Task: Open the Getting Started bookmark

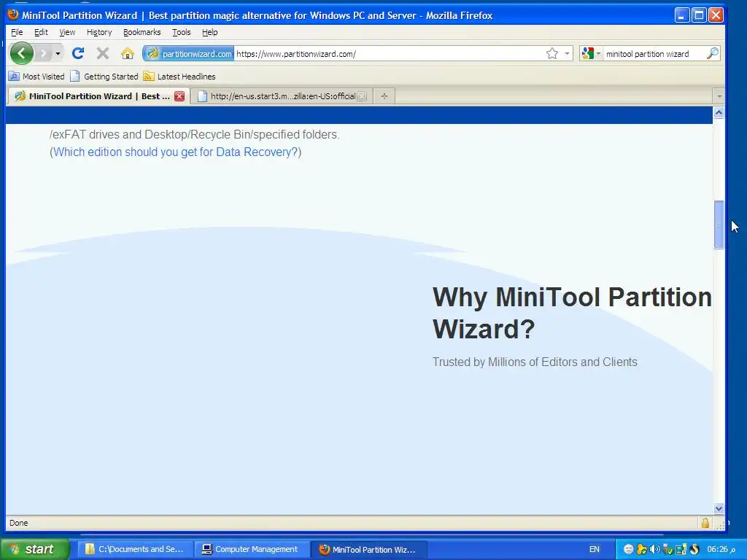Action: [x=104, y=76]
